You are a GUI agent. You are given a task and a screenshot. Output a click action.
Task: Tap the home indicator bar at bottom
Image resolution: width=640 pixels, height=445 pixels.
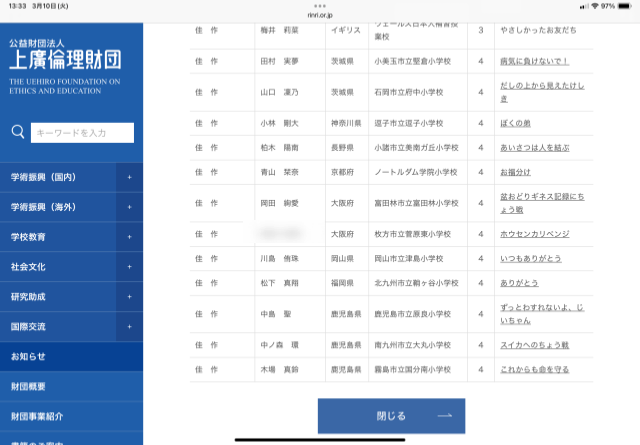319,438
